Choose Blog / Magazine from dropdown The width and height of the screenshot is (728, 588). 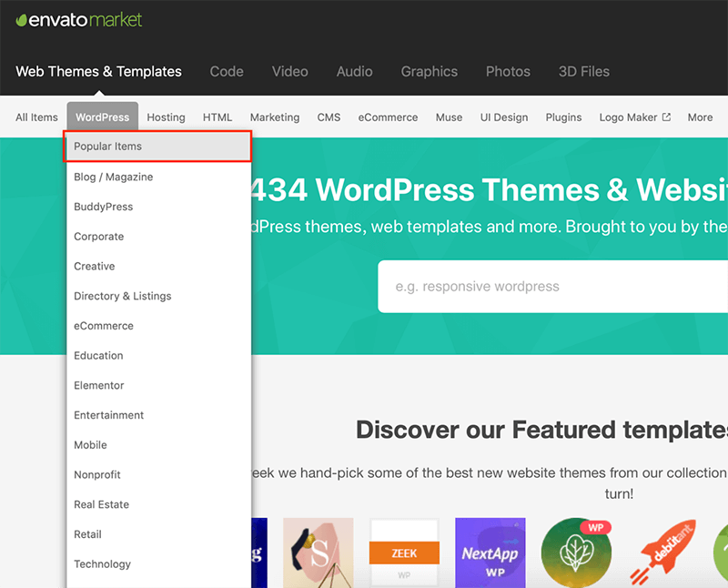click(158, 177)
